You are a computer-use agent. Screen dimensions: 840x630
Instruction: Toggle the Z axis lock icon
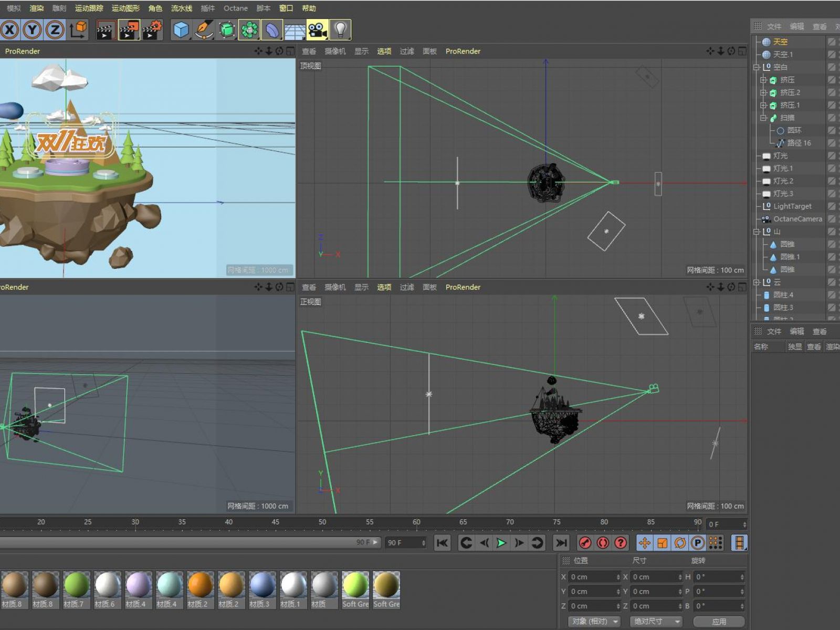coord(55,30)
